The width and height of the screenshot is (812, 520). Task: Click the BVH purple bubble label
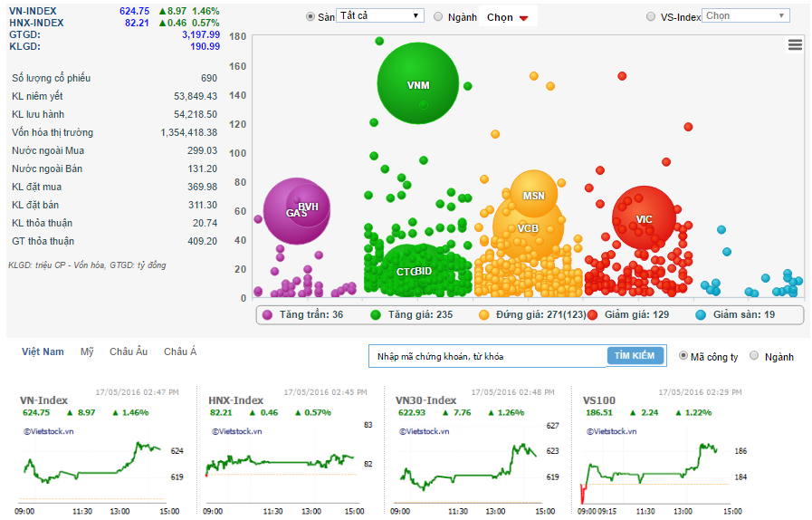pos(308,207)
